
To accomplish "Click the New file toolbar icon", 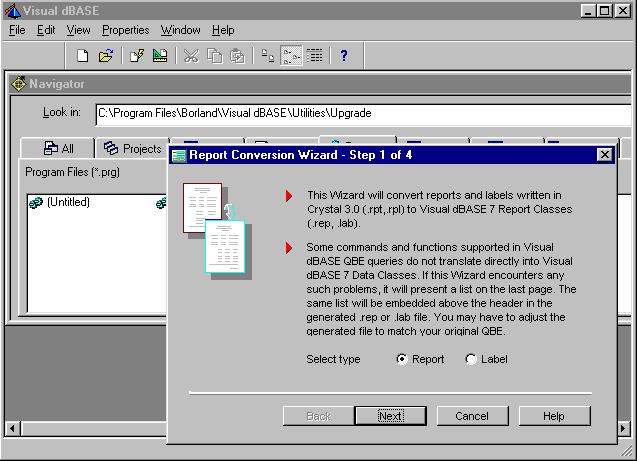I will (x=82, y=56).
